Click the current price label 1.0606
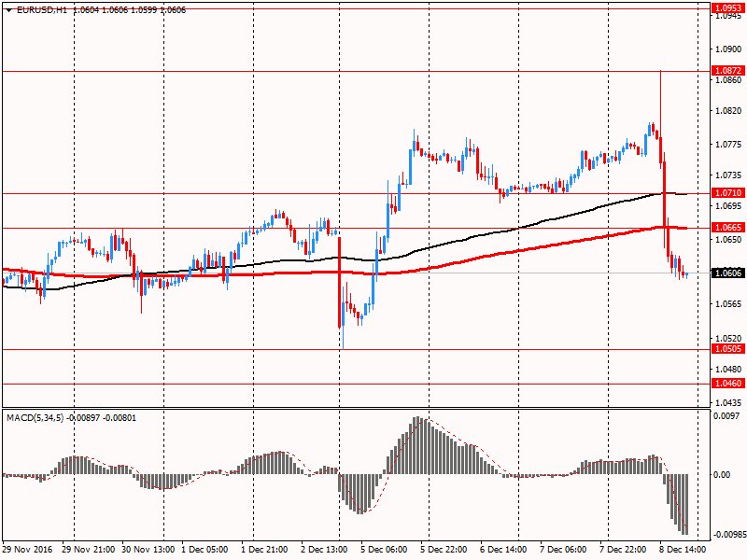This screenshot has width=747, height=560. [x=727, y=273]
